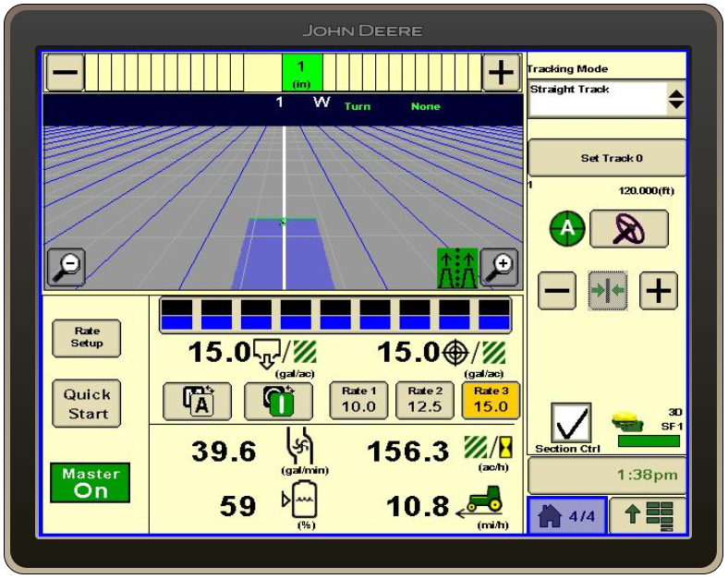Viewport: 728px width, 579px height.
Task: Tap the applied rate nozzle icon
Action: 266,354
